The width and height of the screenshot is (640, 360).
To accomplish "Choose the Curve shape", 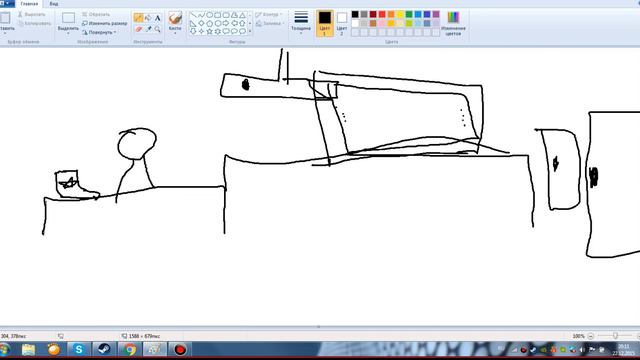I will 201,15.
